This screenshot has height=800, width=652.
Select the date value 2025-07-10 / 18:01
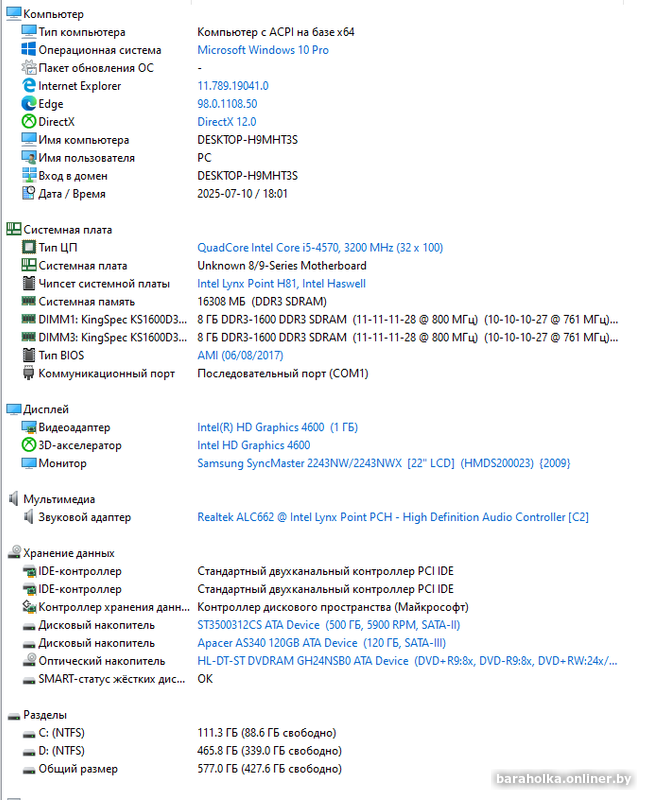click(242, 193)
